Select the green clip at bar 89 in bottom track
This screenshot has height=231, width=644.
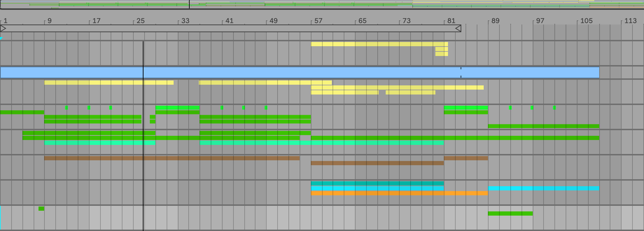click(510, 213)
